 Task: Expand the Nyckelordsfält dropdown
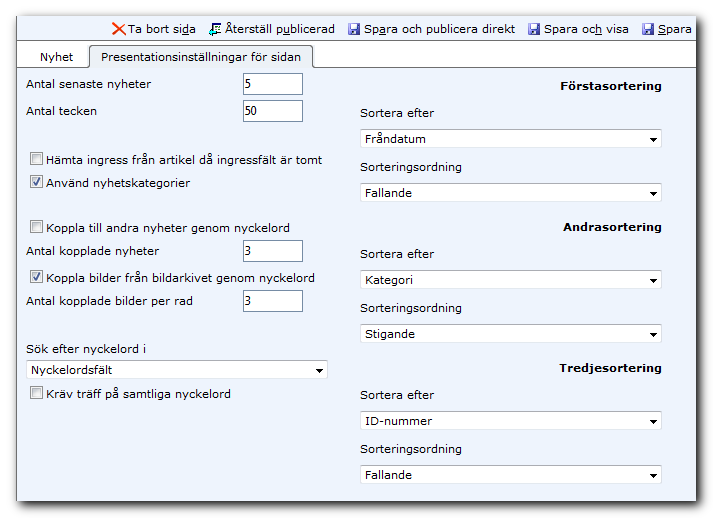[176, 370]
